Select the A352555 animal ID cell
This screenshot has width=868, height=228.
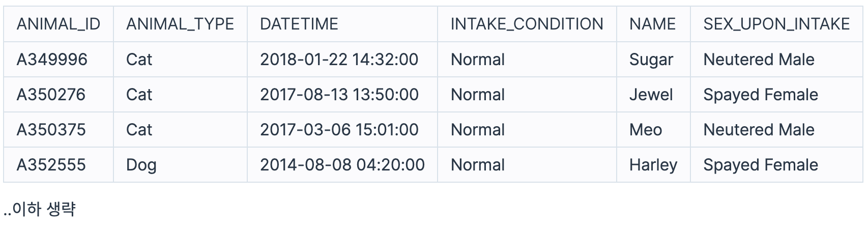(59, 165)
